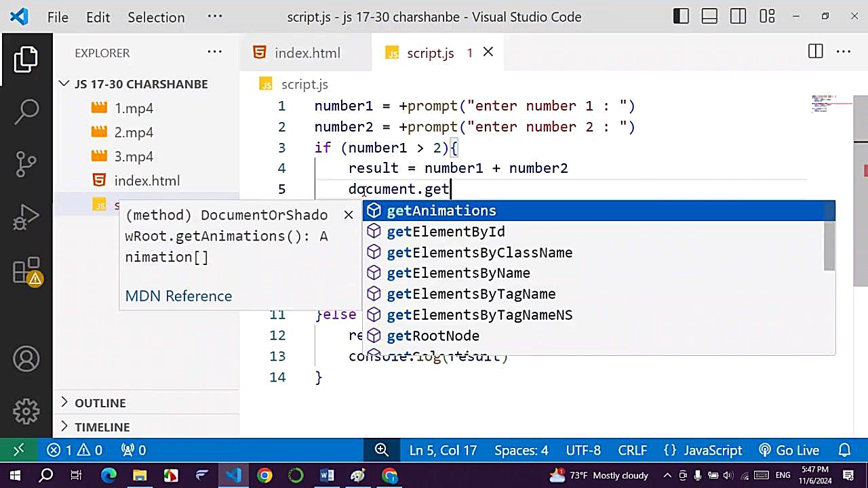Open Microsoft Edge from the taskbar

108,475
